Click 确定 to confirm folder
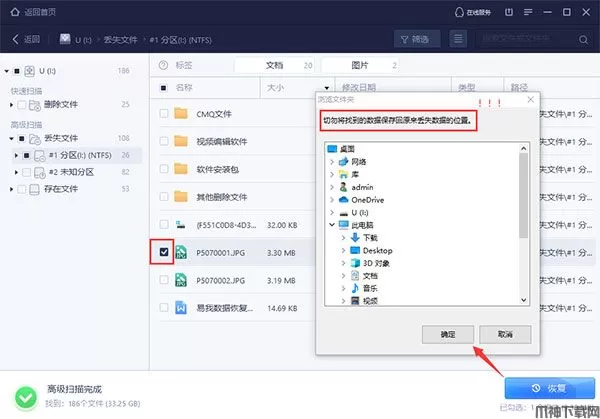 [448, 334]
